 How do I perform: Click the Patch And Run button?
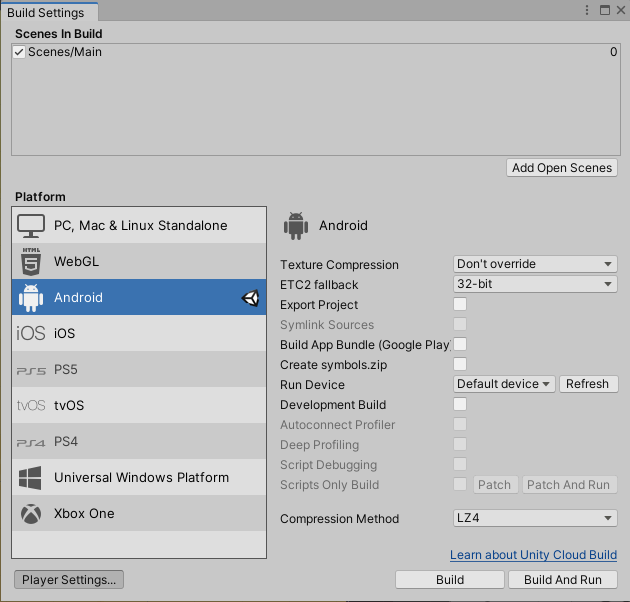tap(569, 485)
